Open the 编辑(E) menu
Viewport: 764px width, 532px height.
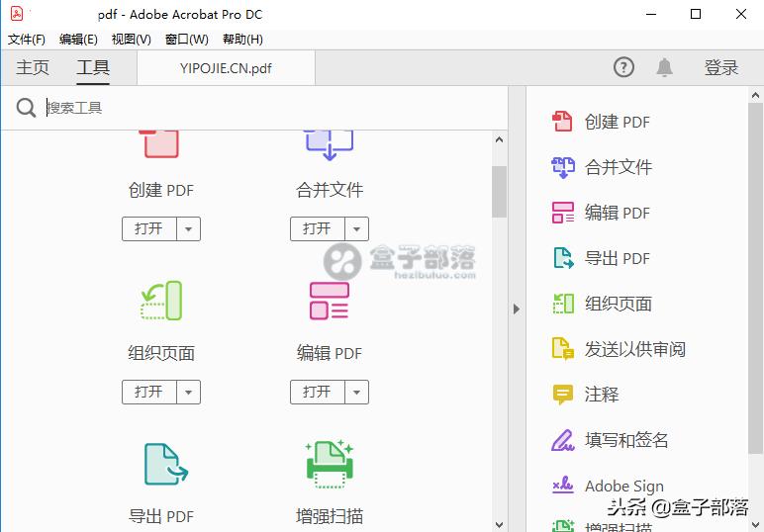[x=78, y=40]
